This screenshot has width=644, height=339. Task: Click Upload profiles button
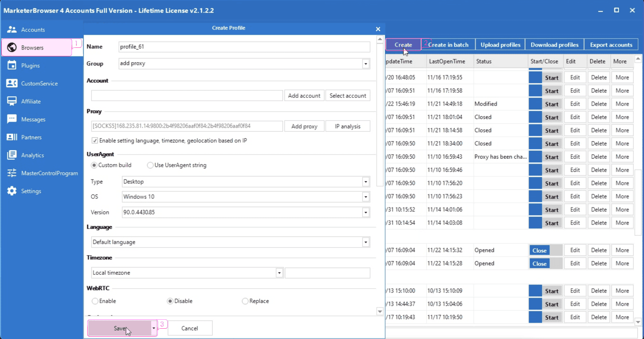point(500,45)
